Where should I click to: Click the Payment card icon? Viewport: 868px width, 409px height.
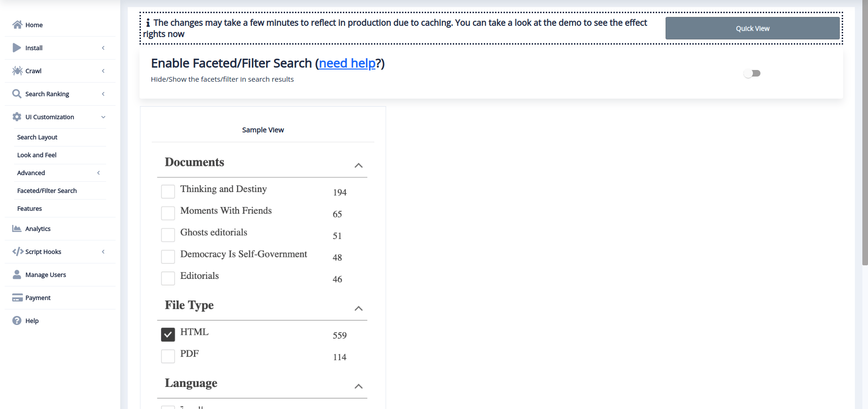[x=17, y=298]
